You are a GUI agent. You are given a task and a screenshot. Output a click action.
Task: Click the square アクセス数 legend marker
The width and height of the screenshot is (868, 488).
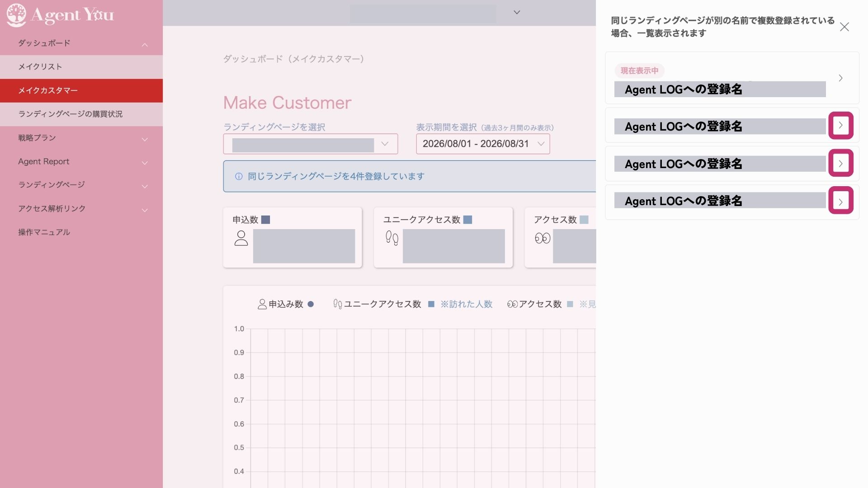click(570, 304)
